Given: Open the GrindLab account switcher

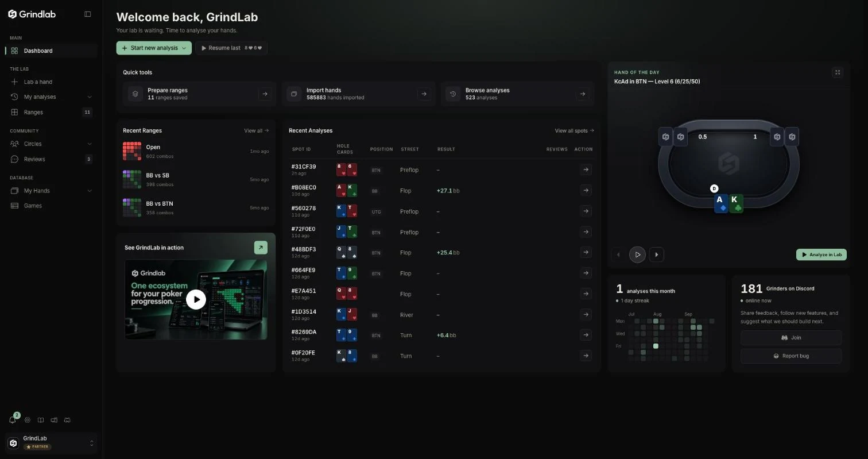Looking at the screenshot, I should click(x=52, y=443).
